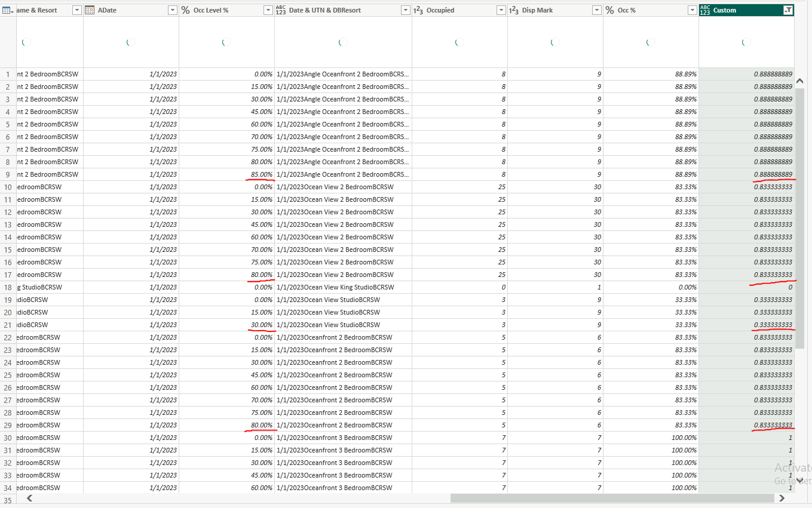812x508 pixels.
Task: Click the ABC123 type icon on the Custom column
Action: click(x=705, y=10)
